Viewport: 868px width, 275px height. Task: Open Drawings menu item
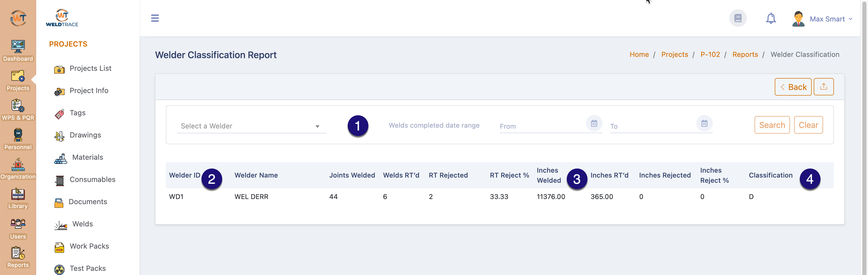click(x=85, y=135)
